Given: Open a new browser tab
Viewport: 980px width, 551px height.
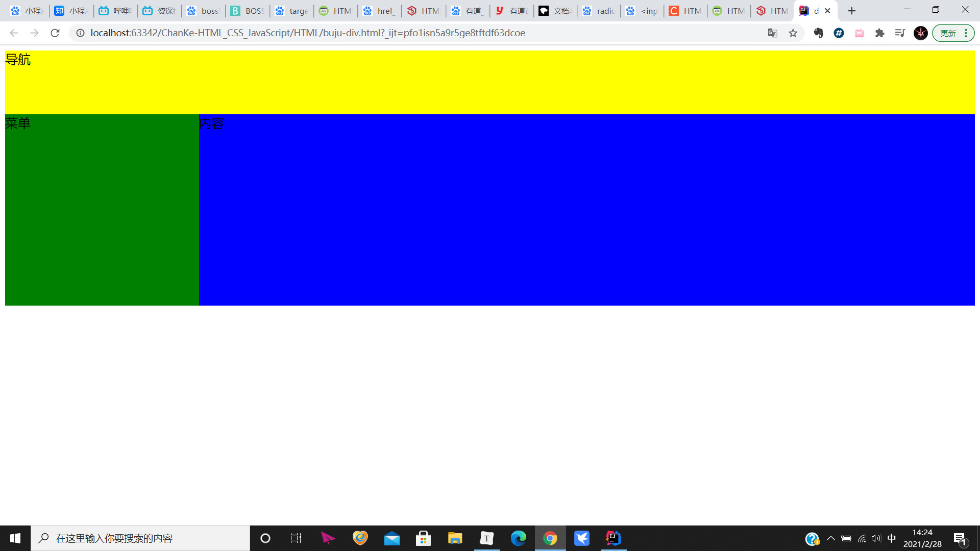Looking at the screenshot, I should tap(851, 11).
